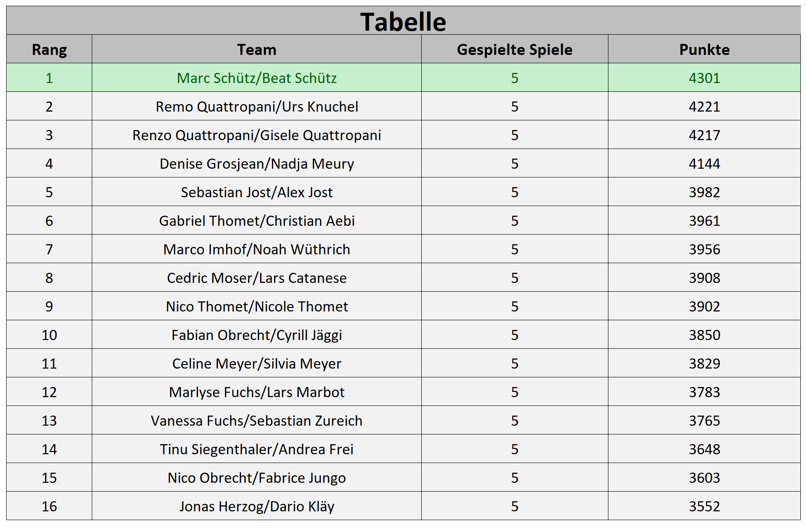This screenshot has height=532, width=807.
Task: Click Celine Meyer/Silvia Meyer entry
Action: point(257,363)
